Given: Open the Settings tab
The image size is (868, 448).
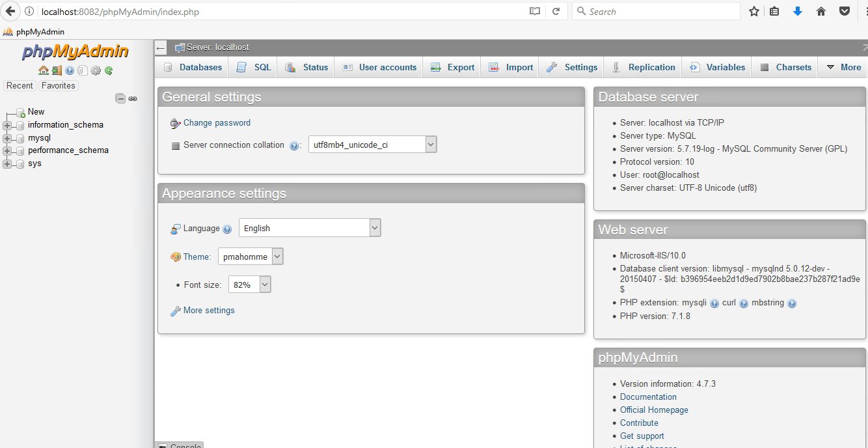Looking at the screenshot, I should (x=572, y=67).
